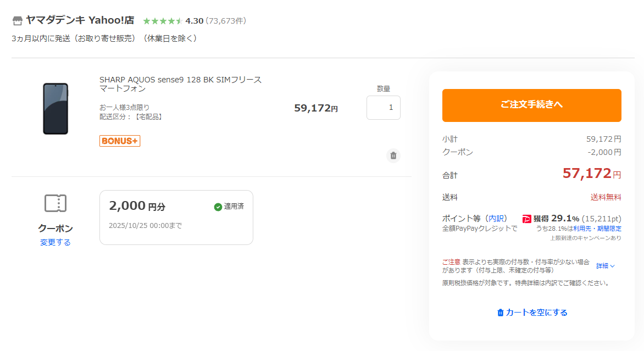
Task: Click カートを空にする to empty cart
Action: [532, 313]
